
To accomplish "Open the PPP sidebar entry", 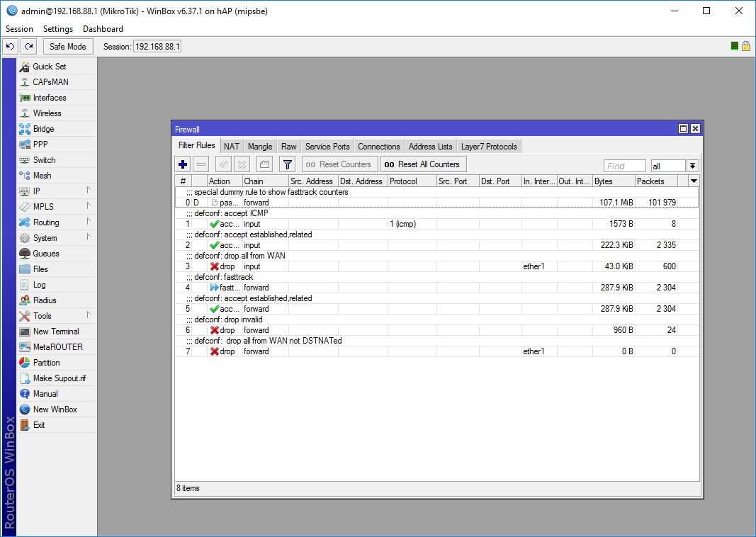I will tap(57, 144).
